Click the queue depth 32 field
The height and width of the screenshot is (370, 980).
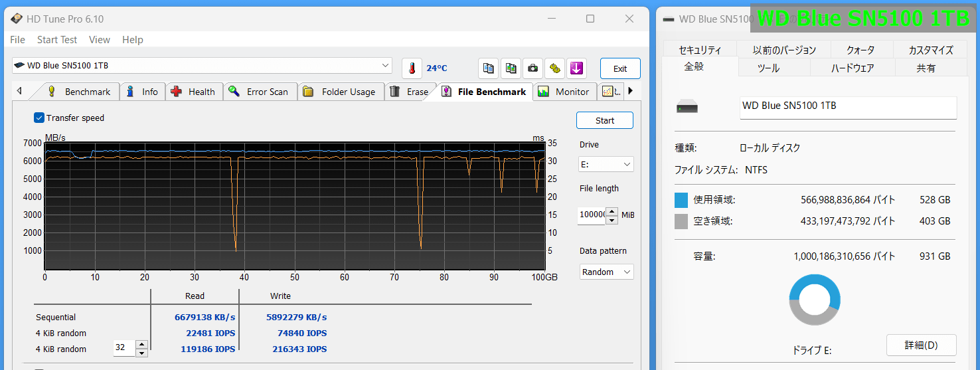click(124, 349)
